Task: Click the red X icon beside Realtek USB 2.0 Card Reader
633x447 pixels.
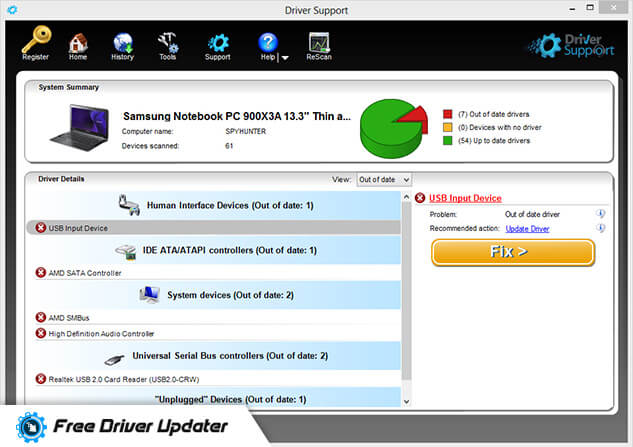Action: click(41, 379)
